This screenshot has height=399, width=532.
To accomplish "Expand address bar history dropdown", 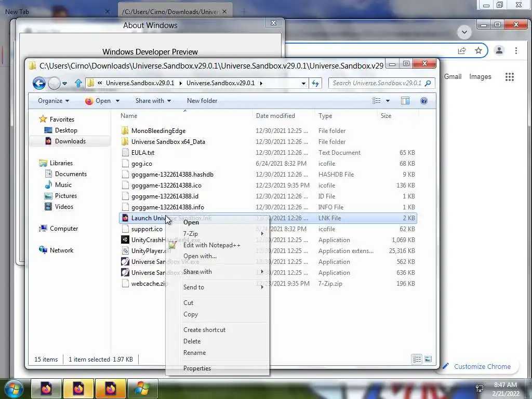I will (x=303, y=84).
